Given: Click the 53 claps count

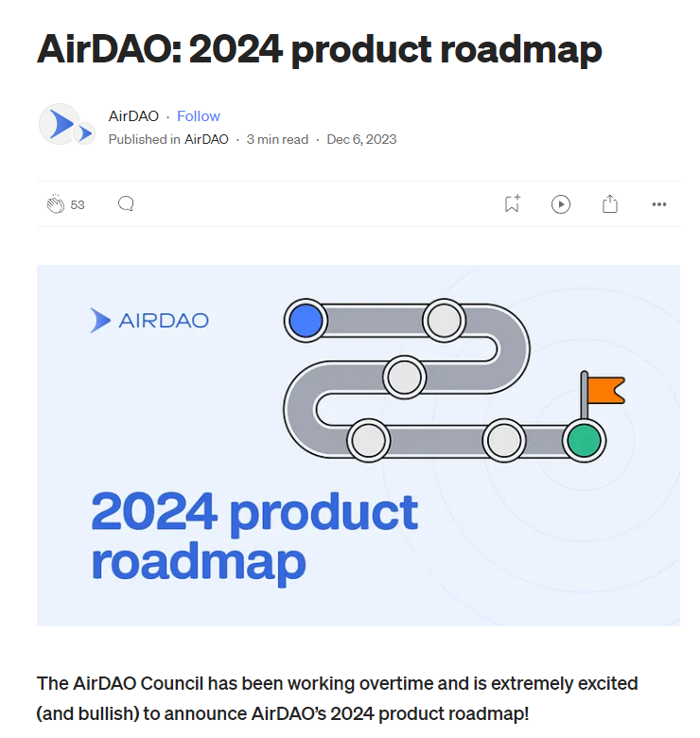Looking at the screenshot, I should tap(78, 204).
